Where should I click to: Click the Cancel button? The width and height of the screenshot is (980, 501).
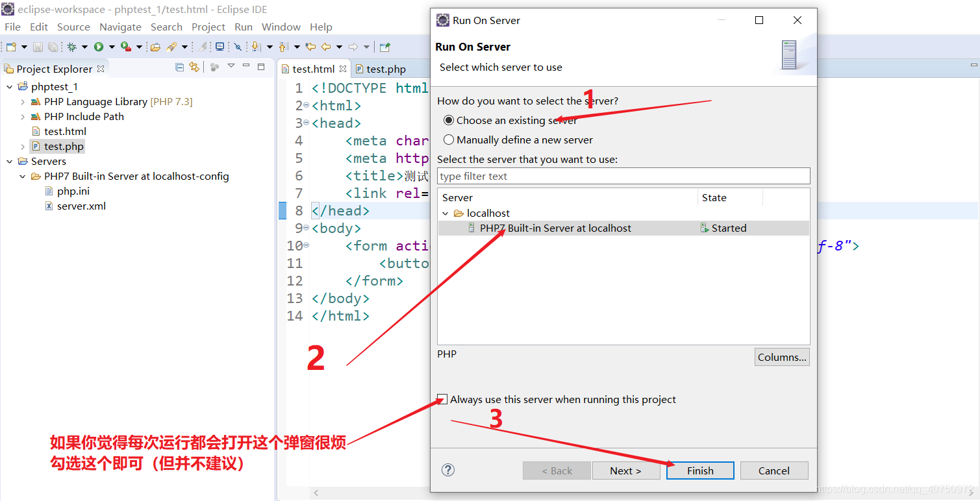[x=774, y=470]
